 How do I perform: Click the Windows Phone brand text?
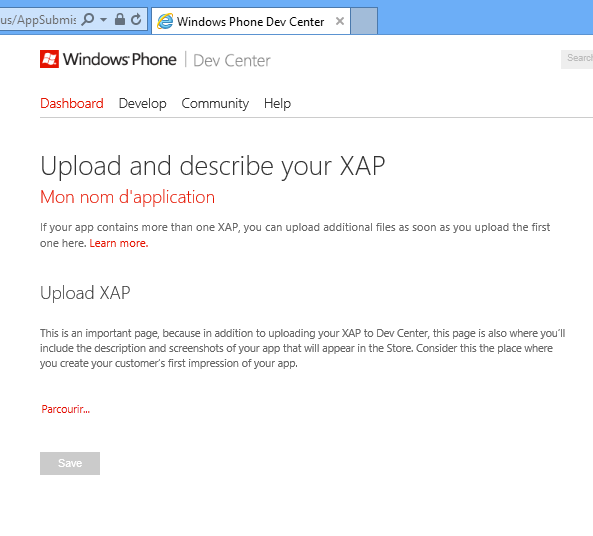pyautogui.click(x=120, y=59)
